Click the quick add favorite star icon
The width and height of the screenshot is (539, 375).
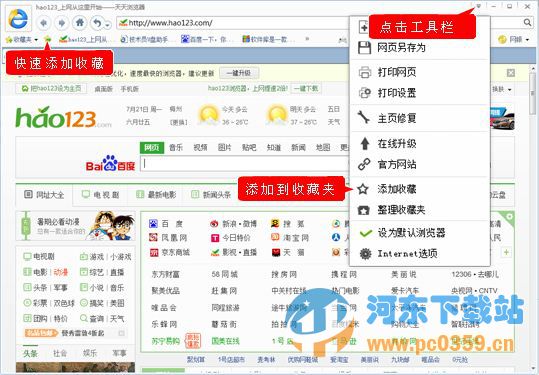click(48, 39)
